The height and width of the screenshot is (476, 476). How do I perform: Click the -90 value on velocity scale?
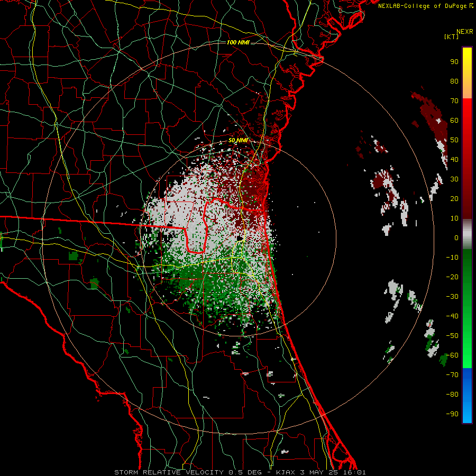pyautogui.click(x=452, y=414)
